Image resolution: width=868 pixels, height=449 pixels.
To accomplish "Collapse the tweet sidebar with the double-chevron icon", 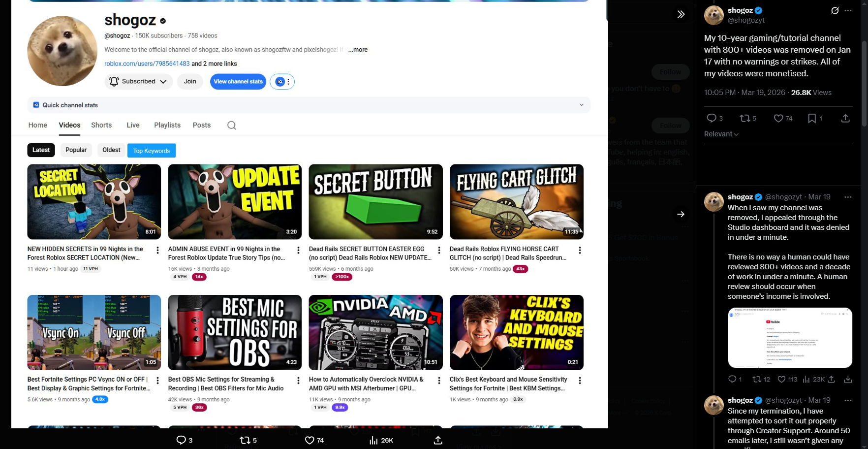I will pos(681,14).
